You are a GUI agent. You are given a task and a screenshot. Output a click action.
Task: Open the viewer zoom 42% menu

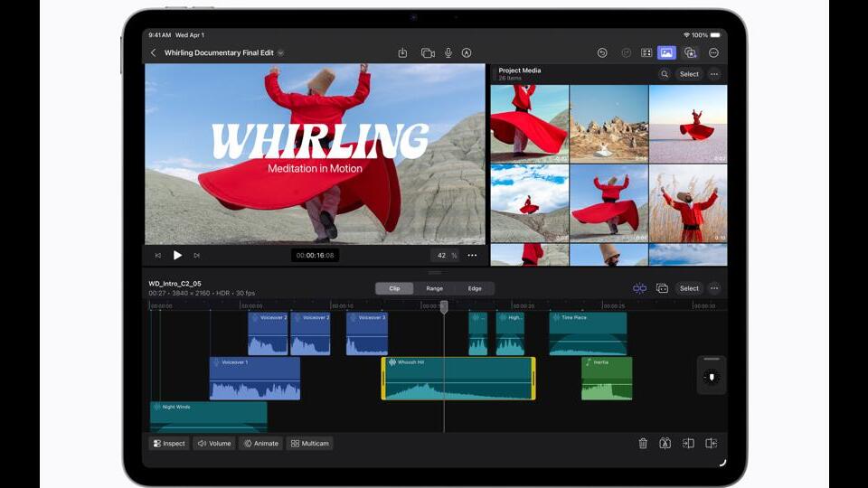click(445, 256)
